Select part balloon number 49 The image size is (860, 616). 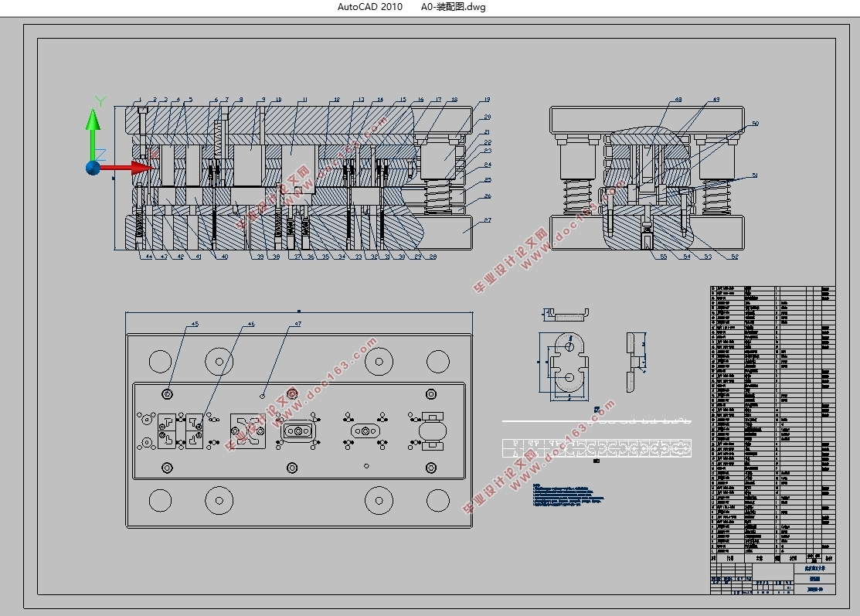pyautogui.click(x=716, y=100)
